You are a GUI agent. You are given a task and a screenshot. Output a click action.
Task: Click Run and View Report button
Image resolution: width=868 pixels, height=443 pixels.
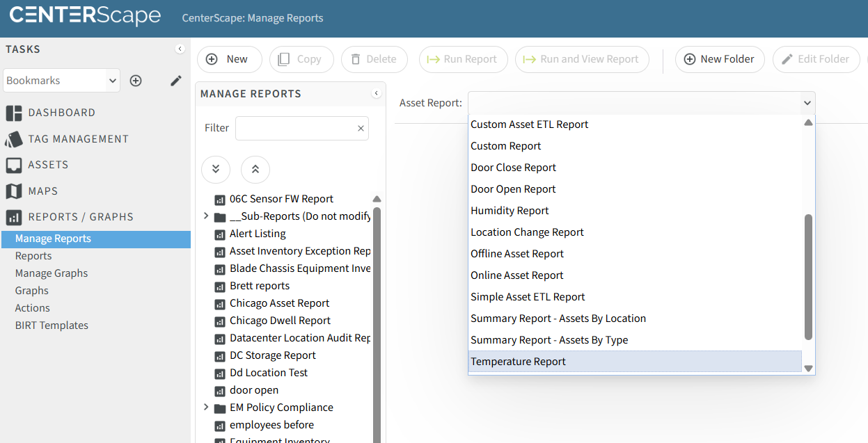coord(582,59)
